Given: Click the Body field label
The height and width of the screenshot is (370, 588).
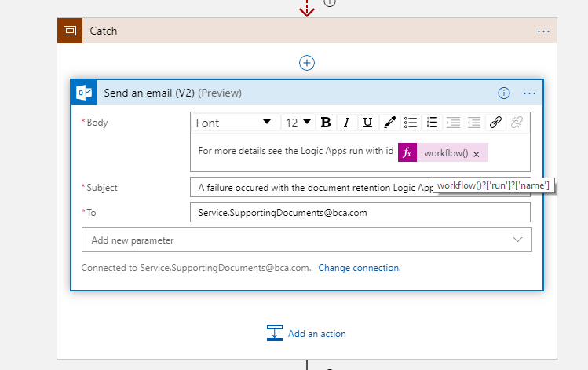Looking at the screenshot, I should click(x=97, y=123).
